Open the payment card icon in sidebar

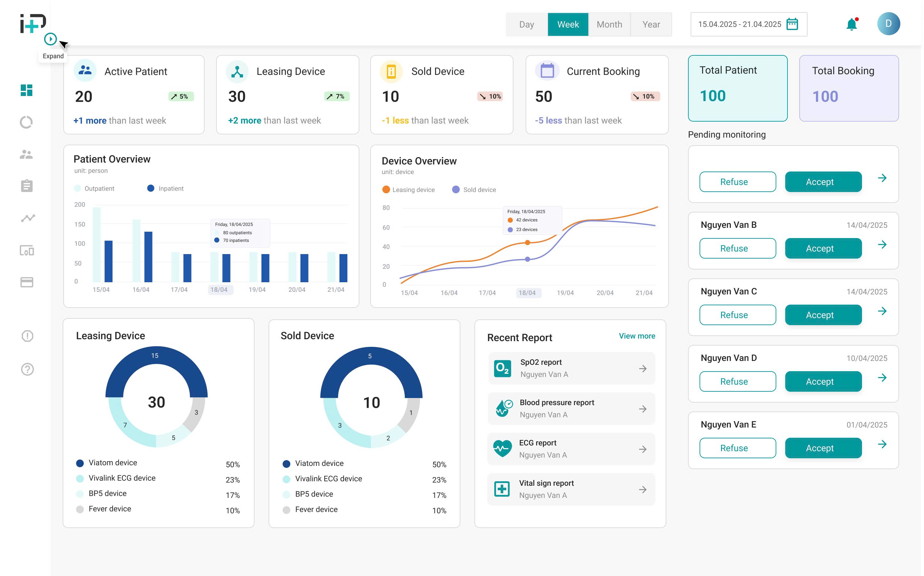27,282
